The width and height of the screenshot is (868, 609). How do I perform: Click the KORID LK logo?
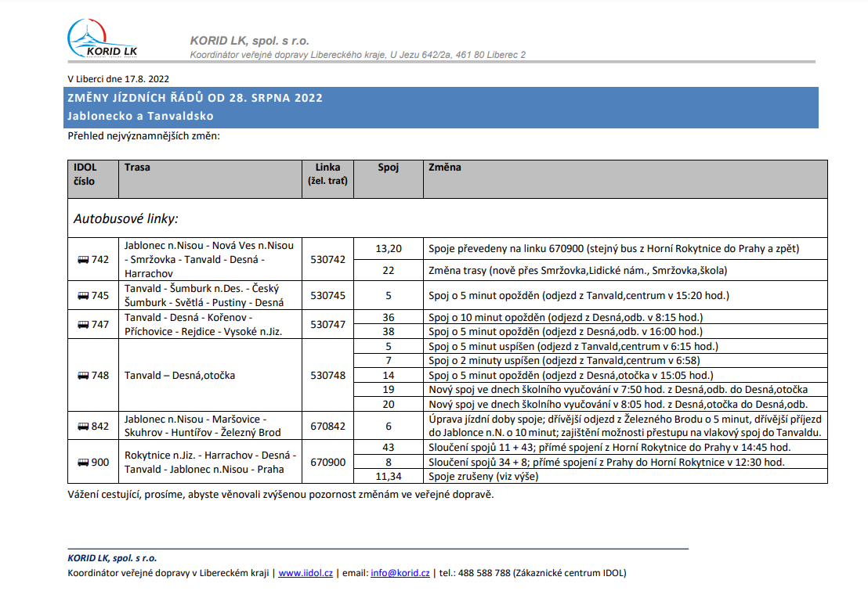[103, 38]
